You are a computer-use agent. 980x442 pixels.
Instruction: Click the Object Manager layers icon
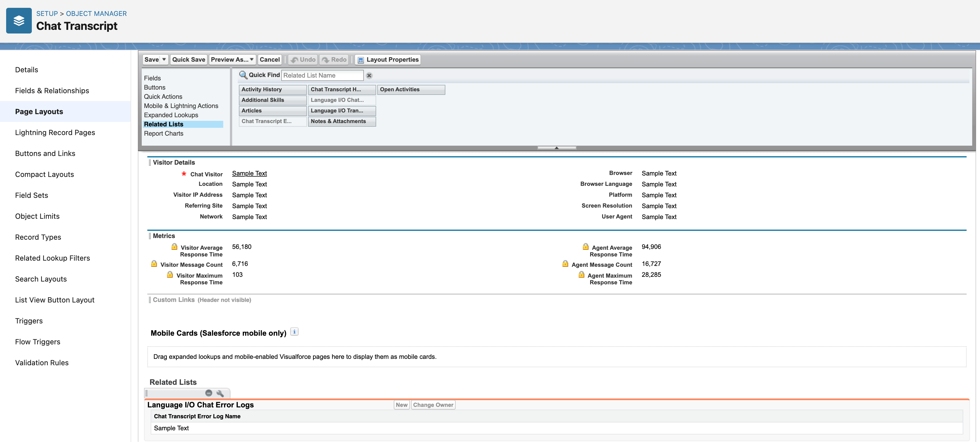(x=19, y=21)
